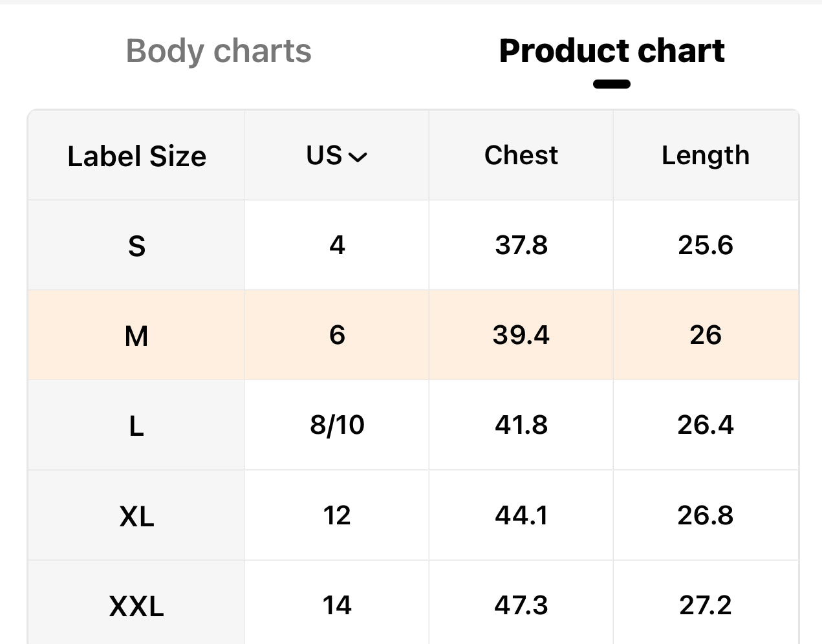Select the highlighted M size row
This screenshot has height=644, width=822.
coord(136,336)
